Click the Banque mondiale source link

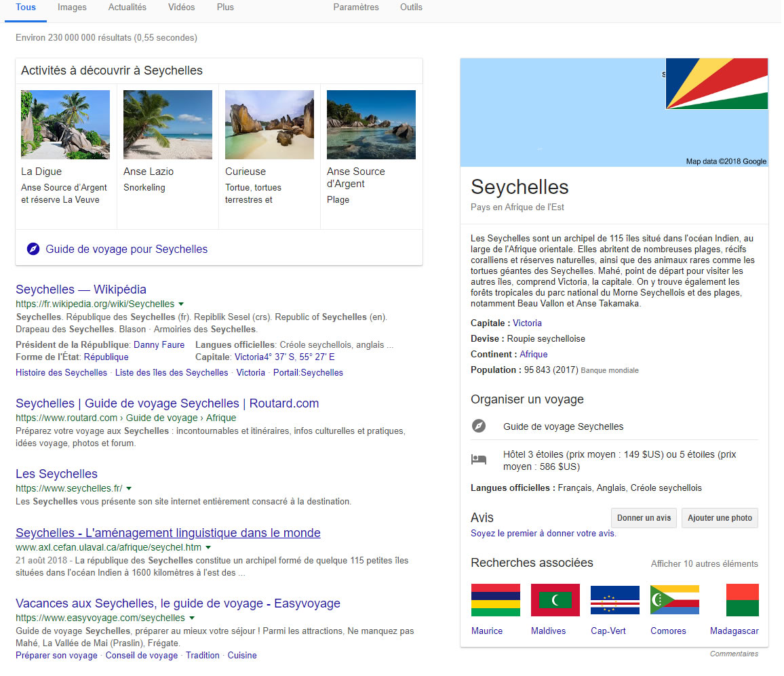click(x=610, y=370)
